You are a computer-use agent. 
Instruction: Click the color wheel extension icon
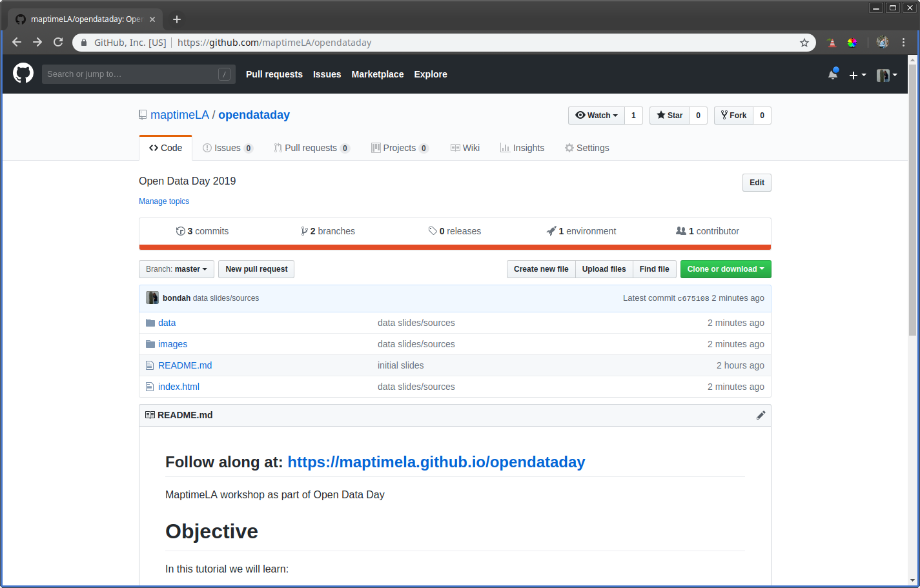tap(852, 43)
